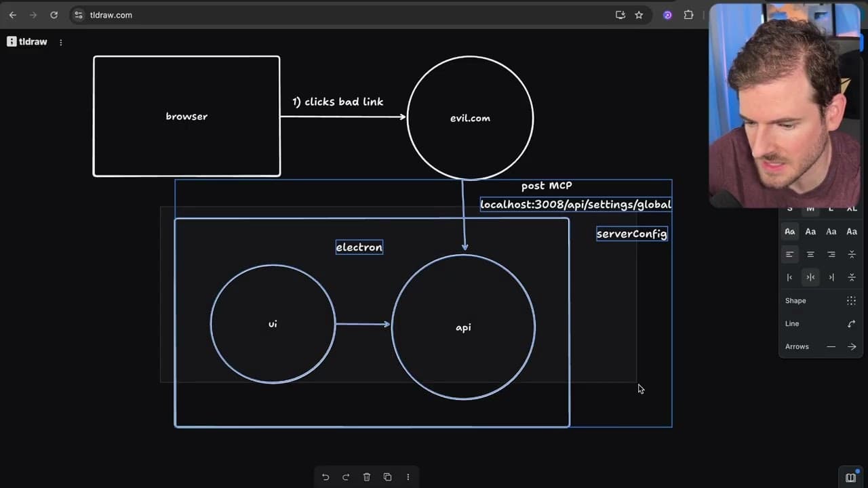Bookmark the page with the star icon
Screen dimensions: 868x488
(639, 15)
